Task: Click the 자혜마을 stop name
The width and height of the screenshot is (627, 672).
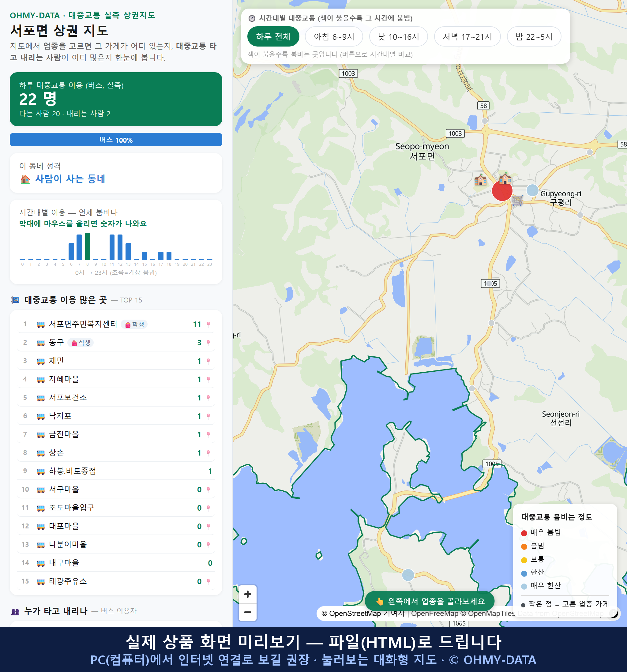Action: click(64, 379)
